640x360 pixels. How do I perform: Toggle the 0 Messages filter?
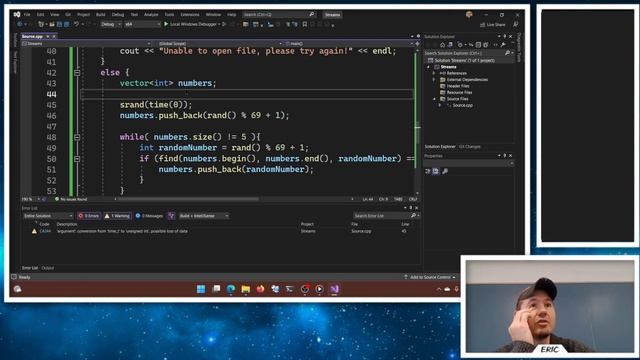[149, 216]
